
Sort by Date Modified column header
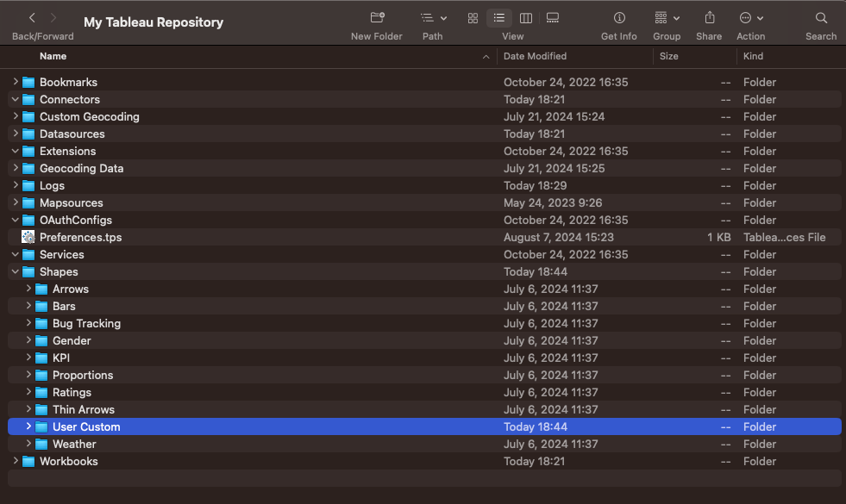click(x=535, y=56)
